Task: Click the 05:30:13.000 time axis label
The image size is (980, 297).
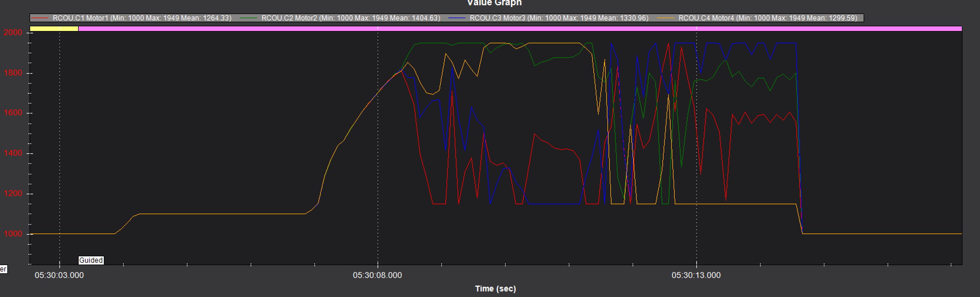Action: pyautogui.click(x=696, y=275)
